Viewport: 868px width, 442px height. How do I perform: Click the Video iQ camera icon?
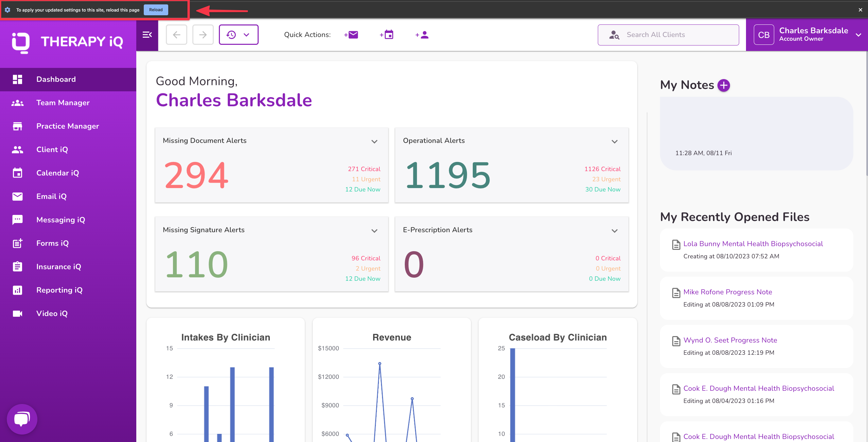(17, 314)
